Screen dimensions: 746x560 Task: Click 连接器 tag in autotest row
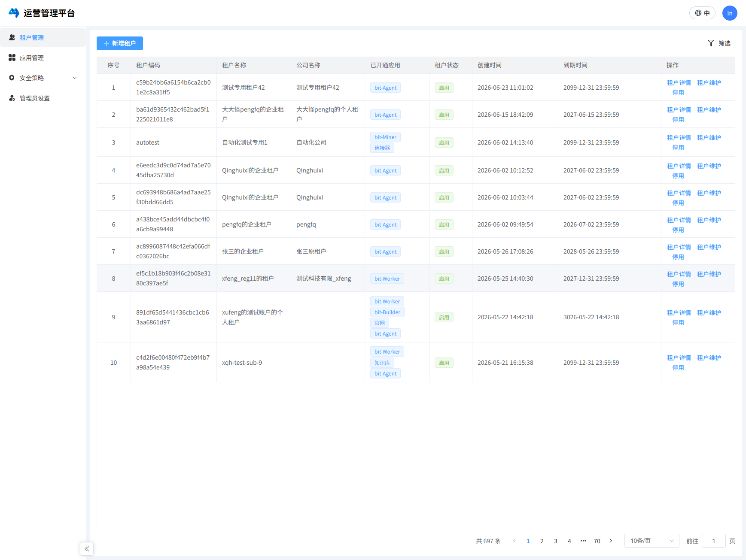tap(382, 148)
